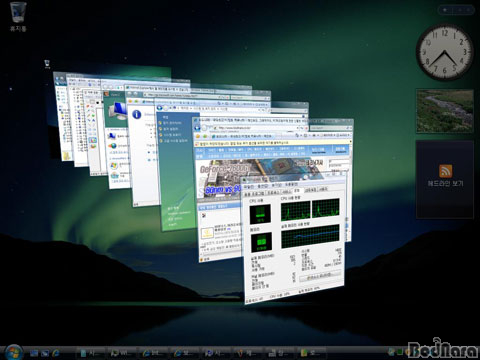Open the File menu in Task Manager
Screen dimensions: 480x360
tap(249, 187)
